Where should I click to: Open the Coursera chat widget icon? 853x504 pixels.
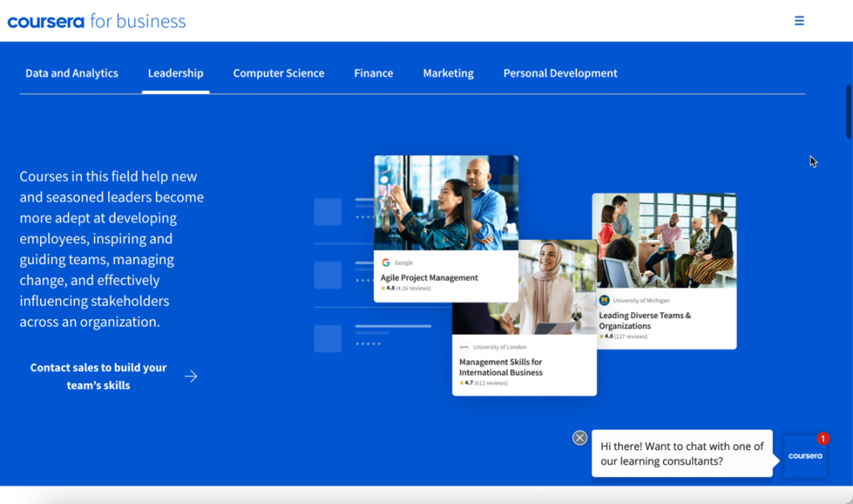(806, 457)
